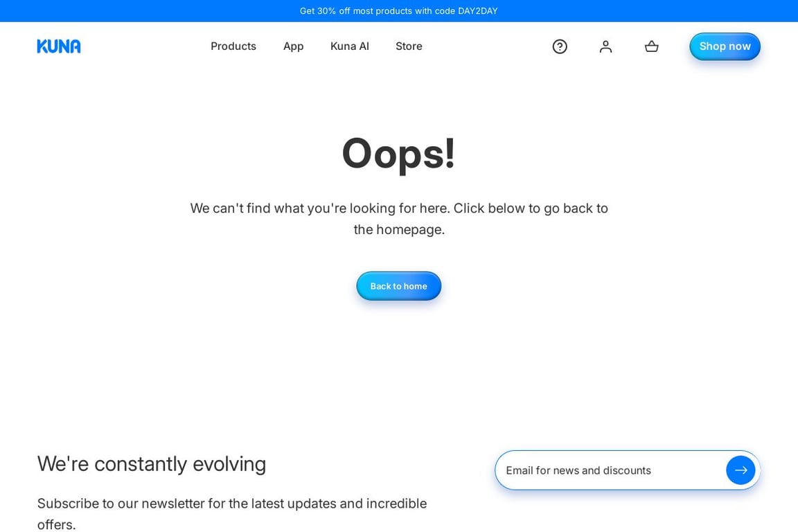Open the account profile icon
Image resolution: width=798 pixels, height=532 pixels.
(605, 46)
